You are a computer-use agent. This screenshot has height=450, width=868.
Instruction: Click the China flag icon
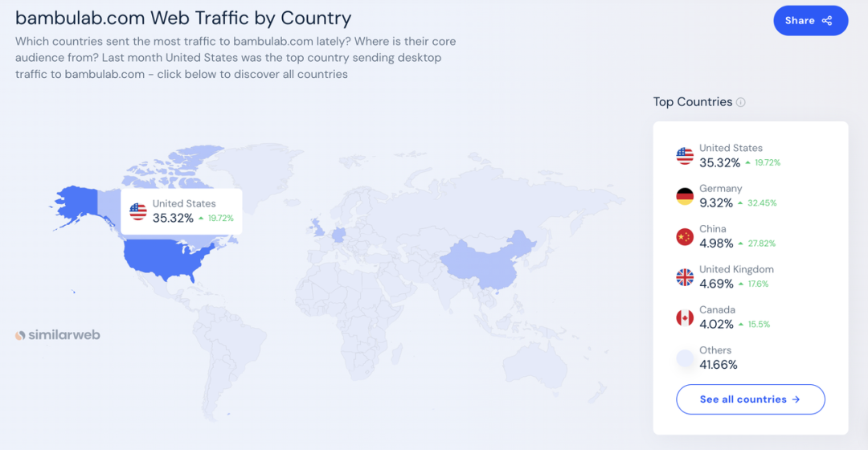click(685, 237)
